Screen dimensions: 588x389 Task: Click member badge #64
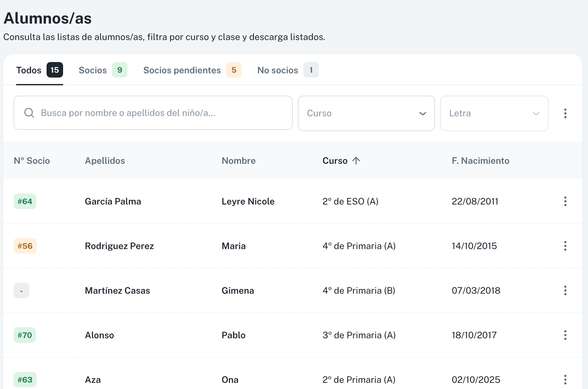click(25, 201)
